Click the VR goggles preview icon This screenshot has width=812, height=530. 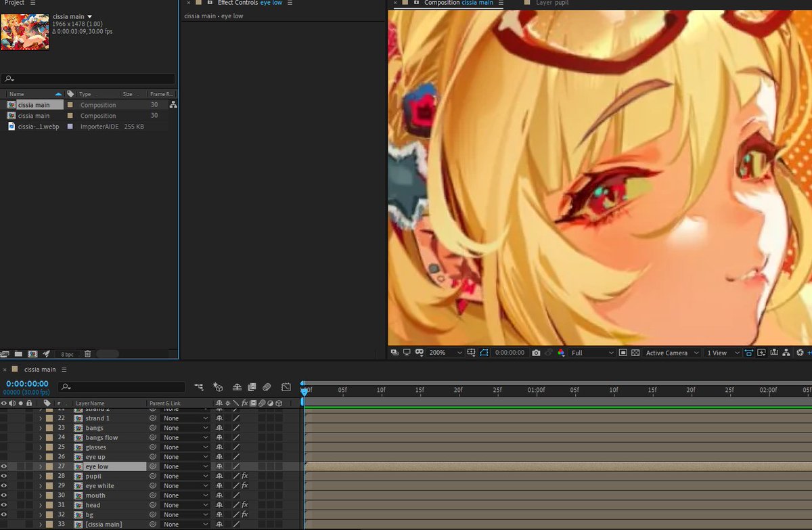click(419, 353)
